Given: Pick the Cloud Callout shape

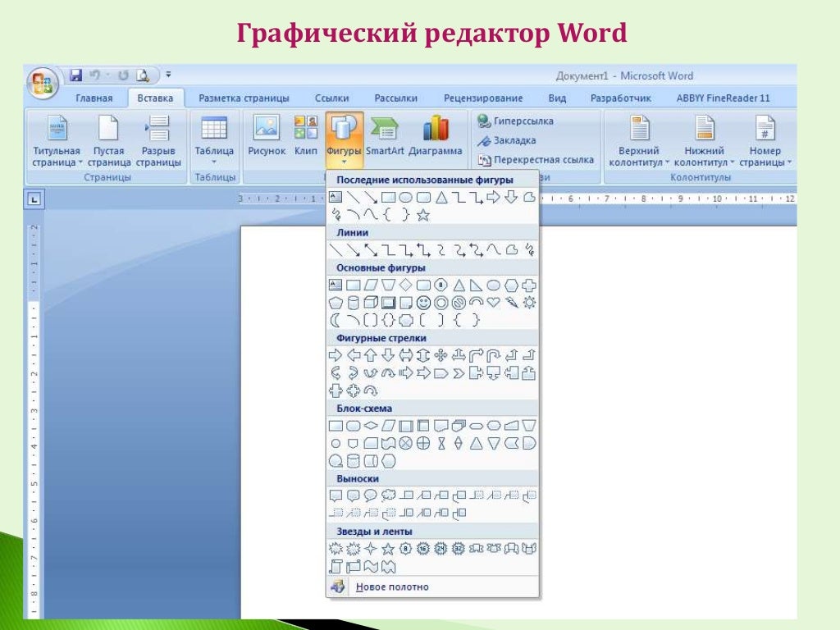Looking at the screenshot, I should point(388,495).
